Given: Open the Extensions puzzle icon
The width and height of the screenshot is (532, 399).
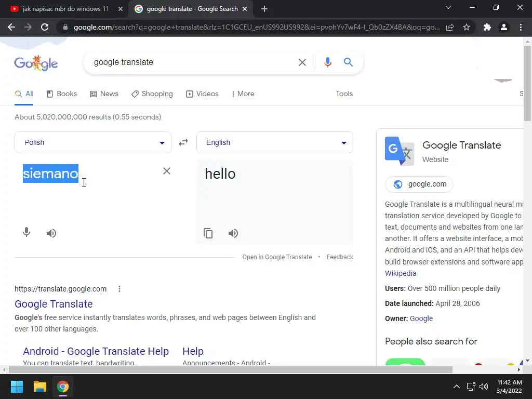Looking at the screenshot, I should 487,27.
